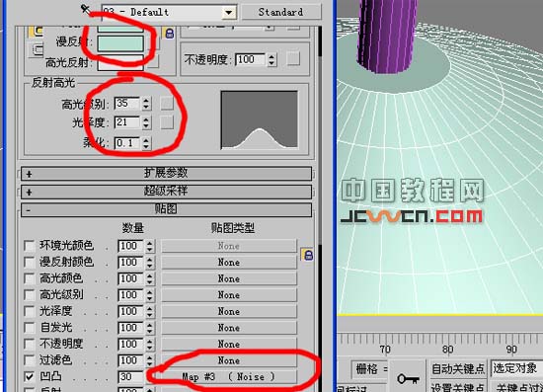Image resolution: width=543 pixels, height=392 pixels.
Task: Enable the 漫反射颜色 map checkbox
Action: (30, 262)
